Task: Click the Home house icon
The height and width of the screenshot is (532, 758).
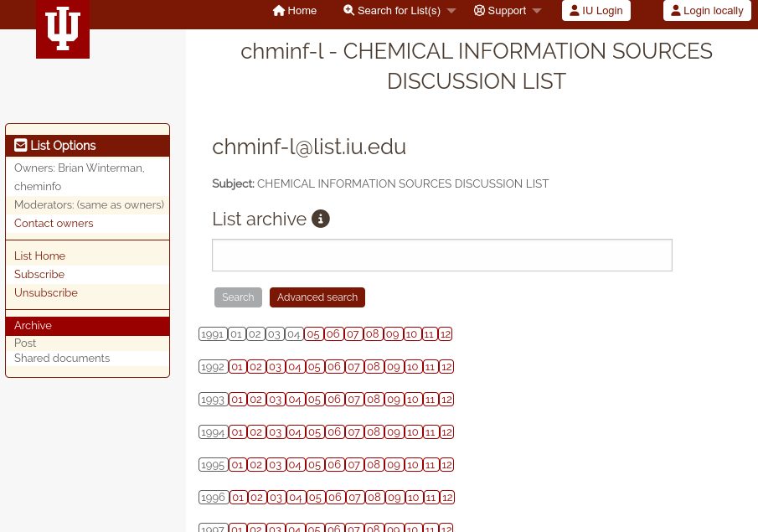Action: pos(278,11)
